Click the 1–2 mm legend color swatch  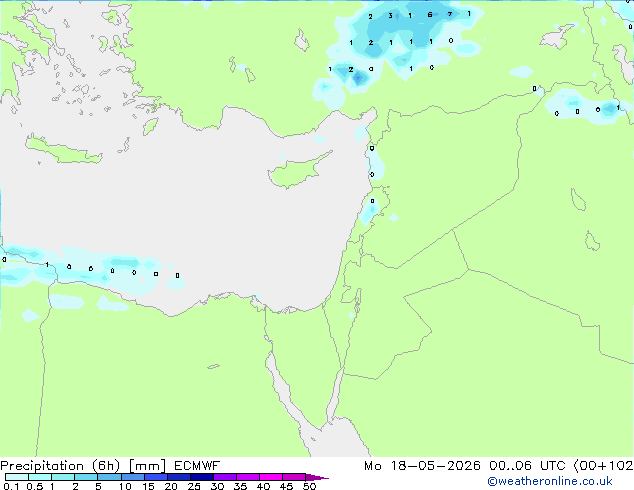pos(63,477)
